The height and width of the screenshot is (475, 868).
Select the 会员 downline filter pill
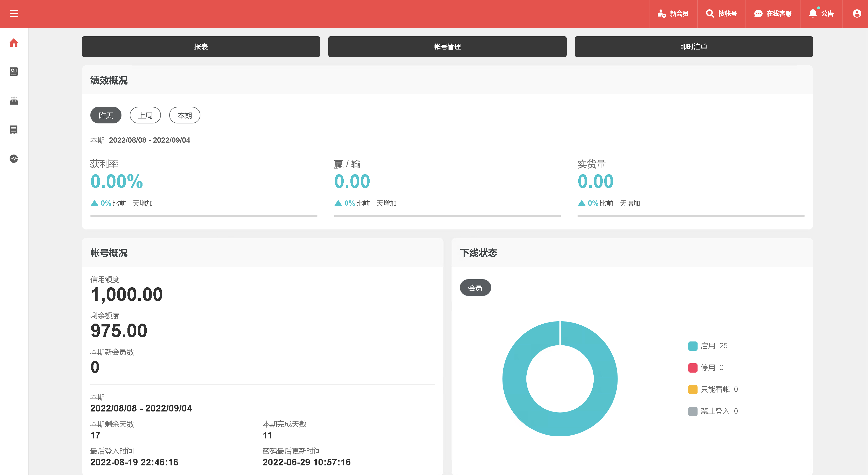click(475, 288)
